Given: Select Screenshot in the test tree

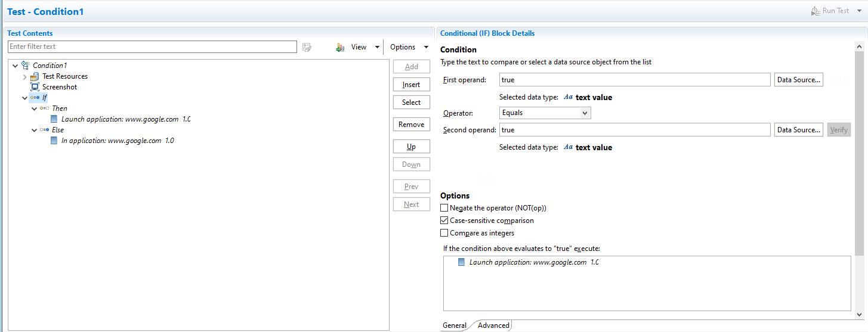Looking at the screenshot, I should point(60,87).
